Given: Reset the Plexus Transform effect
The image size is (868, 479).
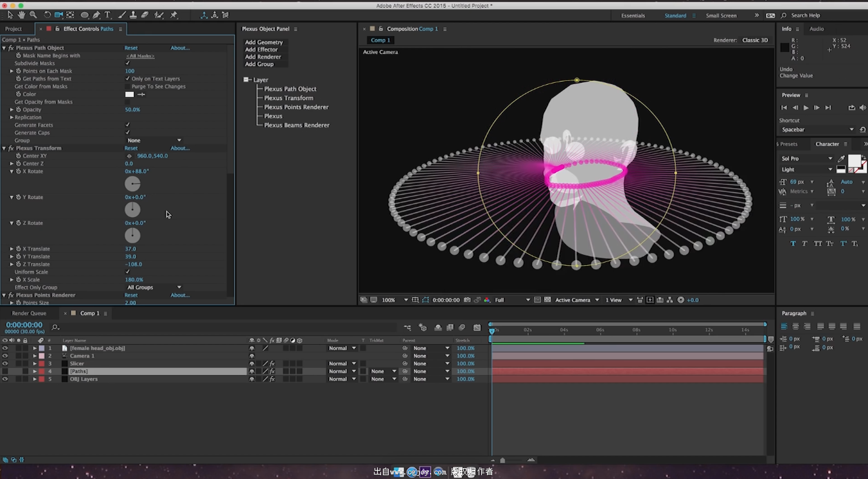Looking at the screenshot, I should point(131,148).
